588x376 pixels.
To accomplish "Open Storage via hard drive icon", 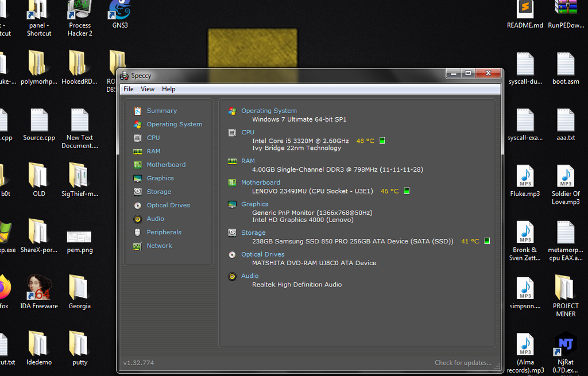I will click(138, 192).
